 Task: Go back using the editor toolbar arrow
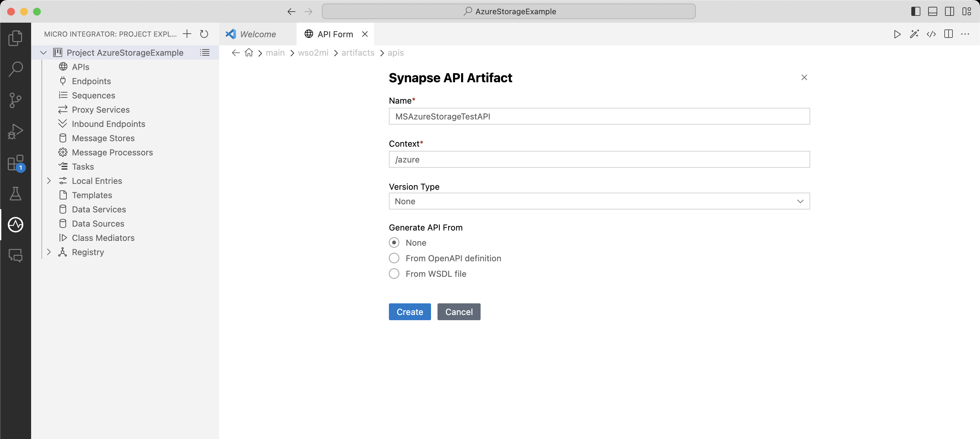point(291,11)
